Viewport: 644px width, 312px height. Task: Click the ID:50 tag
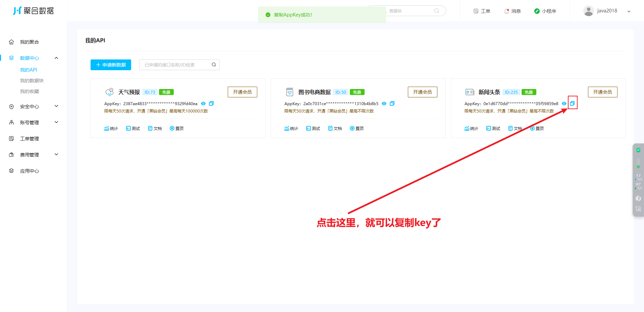click(341, 92)
